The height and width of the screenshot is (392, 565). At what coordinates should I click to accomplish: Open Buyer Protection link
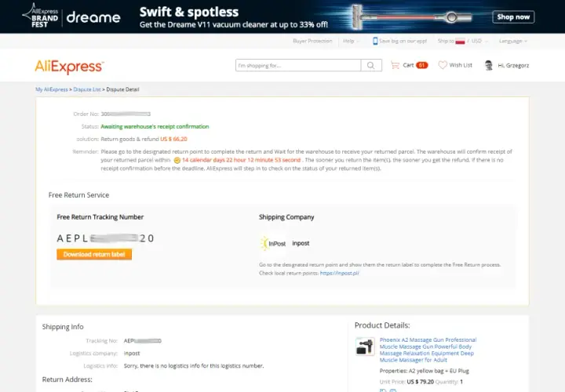(x=312, y=41)
